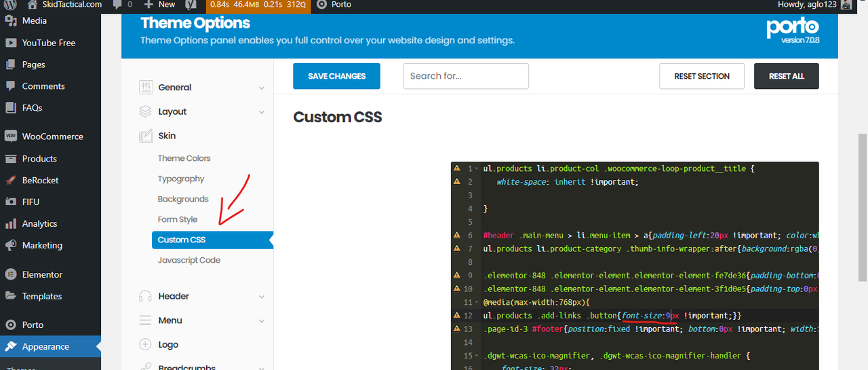Click the Comments bubble sidebar icon
868x370 pixels.
point(10,86)
